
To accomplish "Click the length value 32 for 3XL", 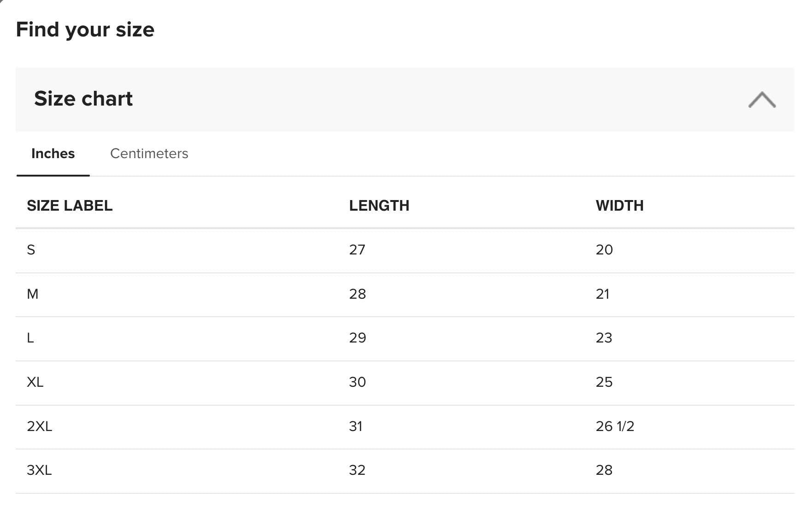I will 357,470.
